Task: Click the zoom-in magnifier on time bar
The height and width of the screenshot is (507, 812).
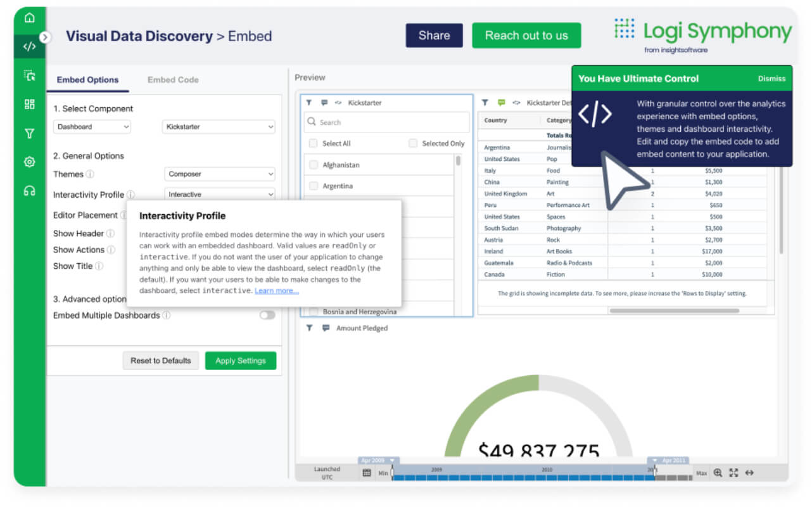Action: [718, 473]
